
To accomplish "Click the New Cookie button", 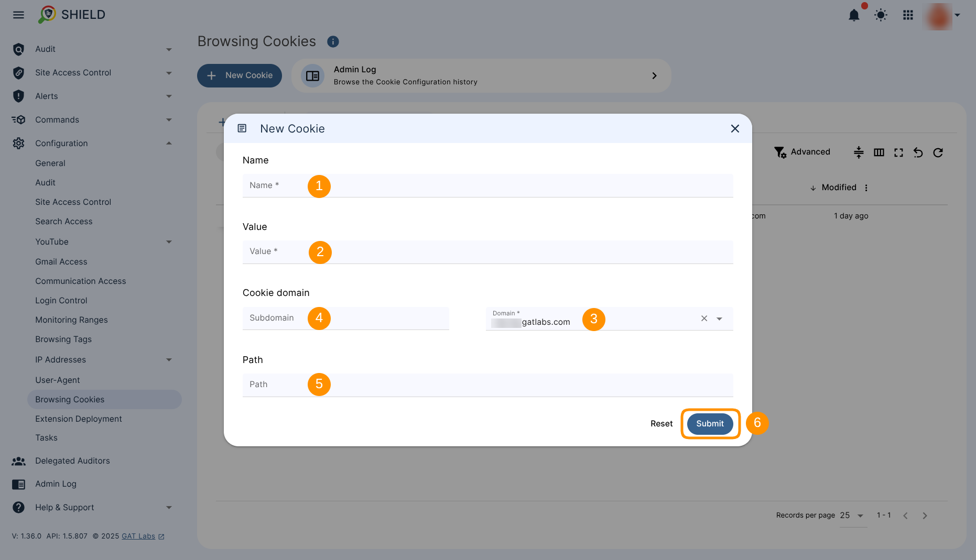I will (240, 76).
